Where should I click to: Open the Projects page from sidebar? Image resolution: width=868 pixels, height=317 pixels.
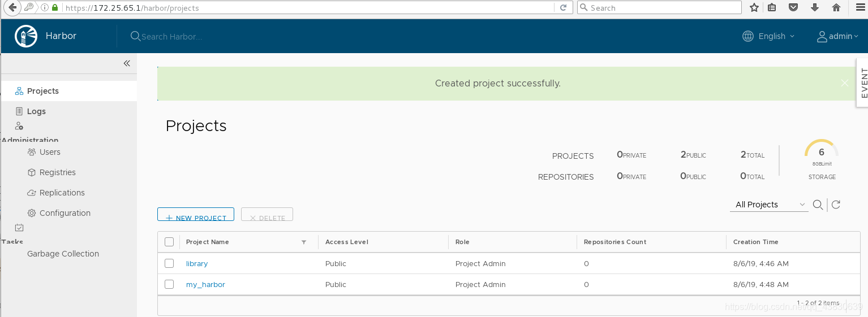(x=43, y=91)
